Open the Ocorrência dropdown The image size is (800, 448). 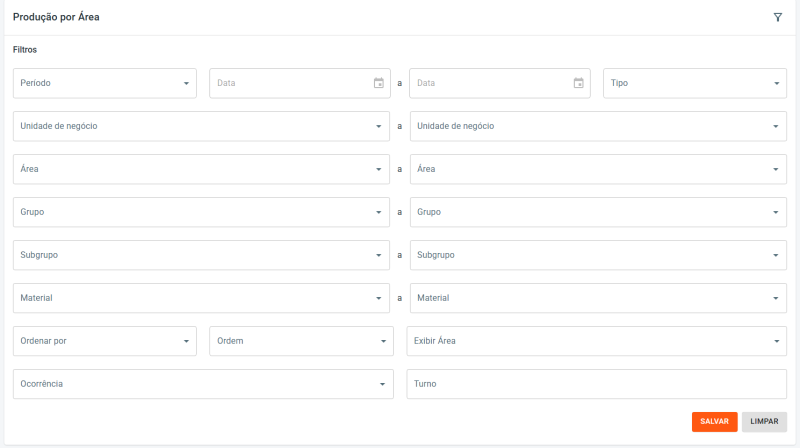tap(203, 384)
